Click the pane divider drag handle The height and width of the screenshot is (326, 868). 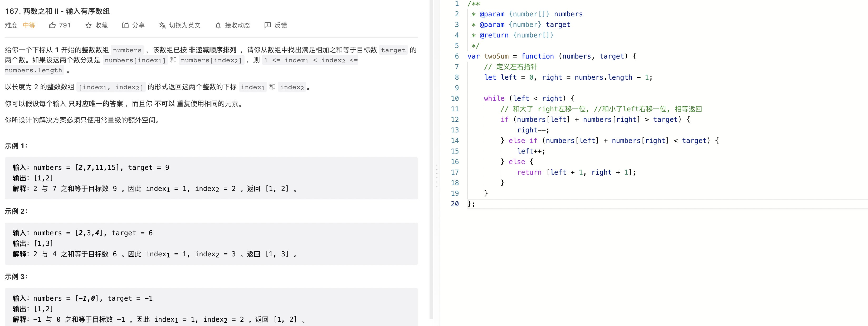click(x=437, y=176)
